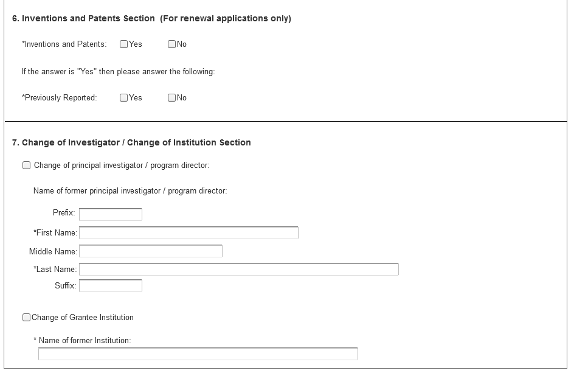Click the 'Name of former principal investigator' text

coord(130,191)
